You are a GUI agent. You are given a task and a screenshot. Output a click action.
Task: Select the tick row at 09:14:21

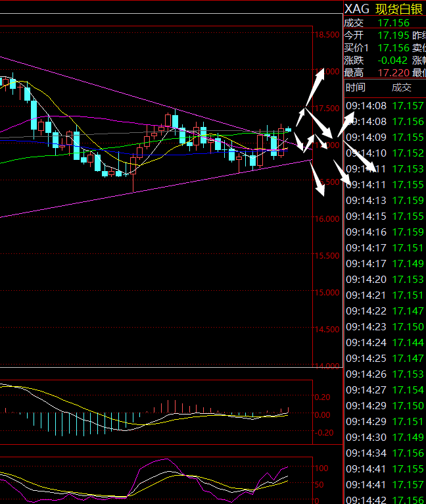385,295
